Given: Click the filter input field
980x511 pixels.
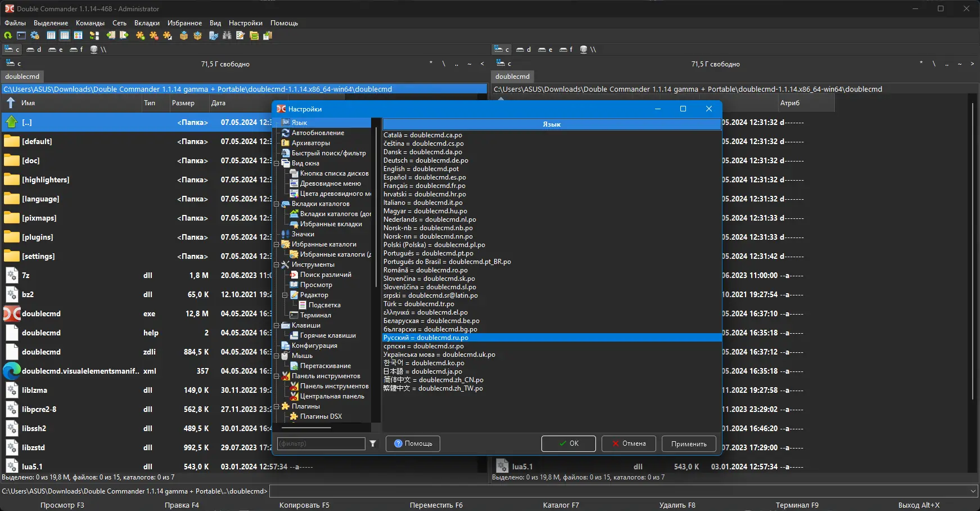Looking at the screenshot, I should pos(321,444).
